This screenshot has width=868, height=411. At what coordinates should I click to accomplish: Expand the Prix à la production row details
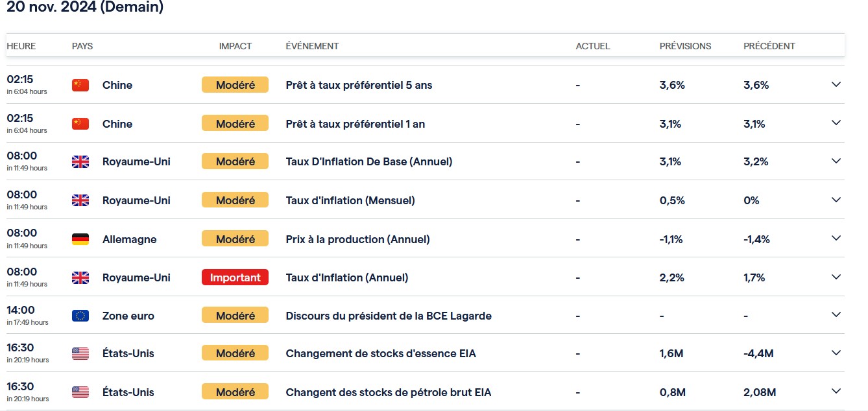coord(836,239)
